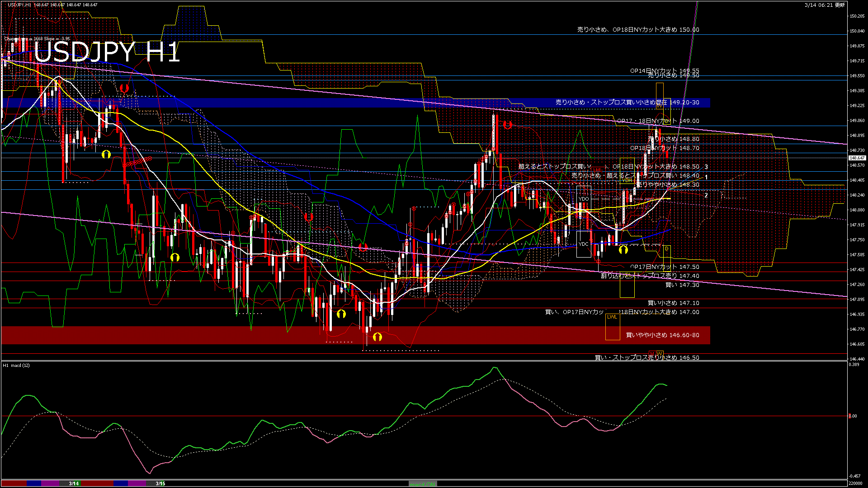Click the yellow up-arrow signal below the YDC box
This screenshot has height=488, width=868.
click(623, 249)
